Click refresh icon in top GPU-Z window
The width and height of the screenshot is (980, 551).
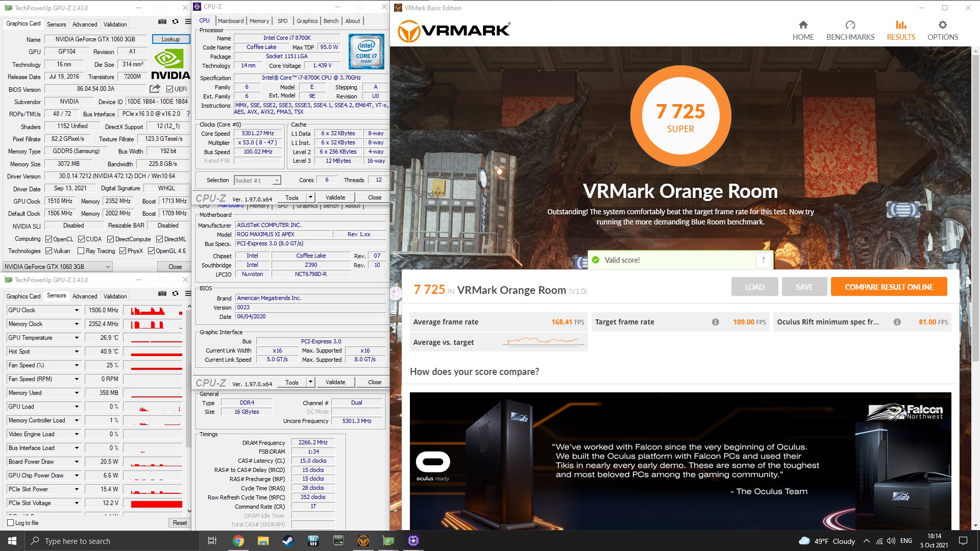click(x=175, y=21)
